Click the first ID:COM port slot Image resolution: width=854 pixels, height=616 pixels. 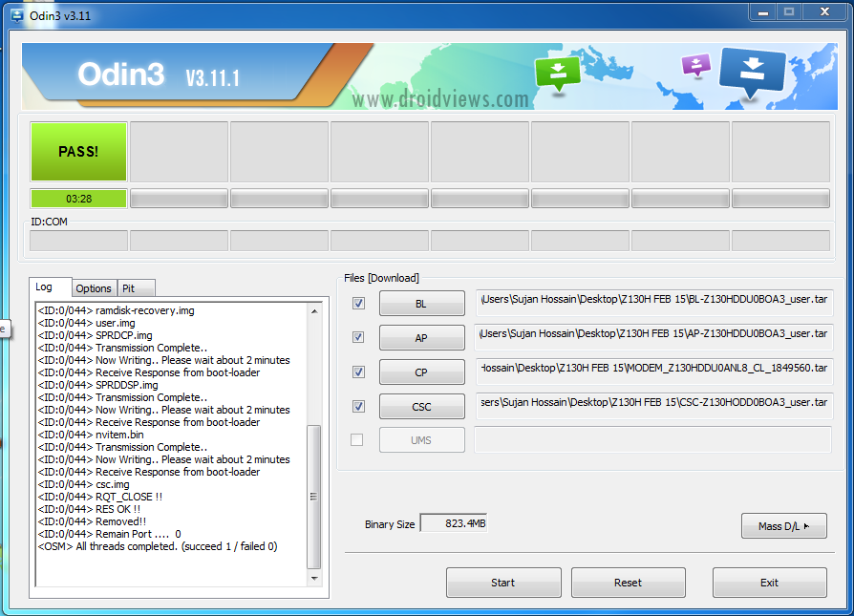click(79, 240)
